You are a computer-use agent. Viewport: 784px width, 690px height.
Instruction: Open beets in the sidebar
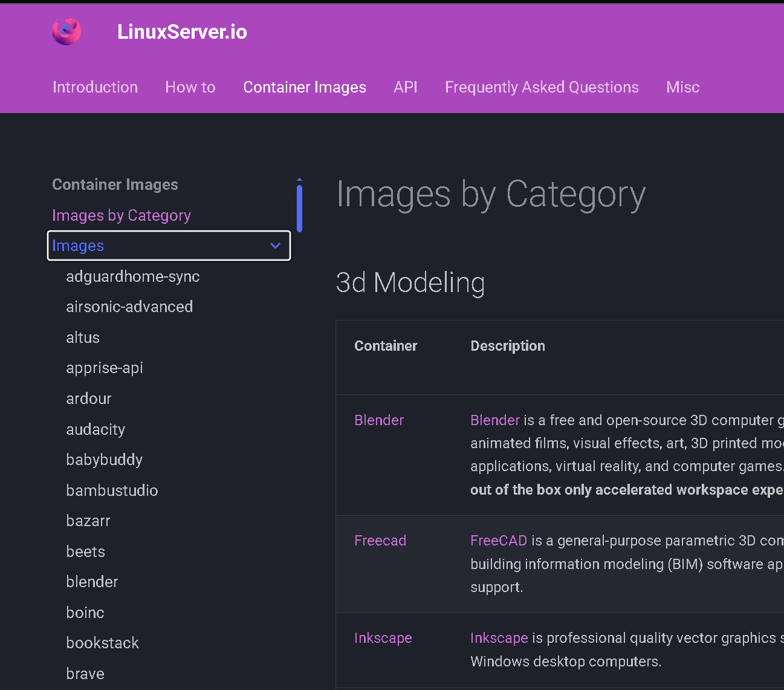[x=85, y=552]
